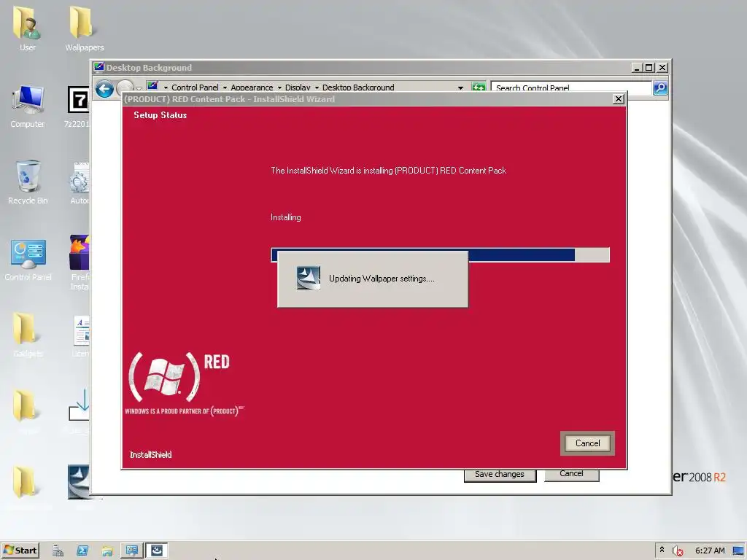This screenshot has height=560, width=747.
Task: Select the Control Panel desktop icon
Action: [x=27, y=260]
